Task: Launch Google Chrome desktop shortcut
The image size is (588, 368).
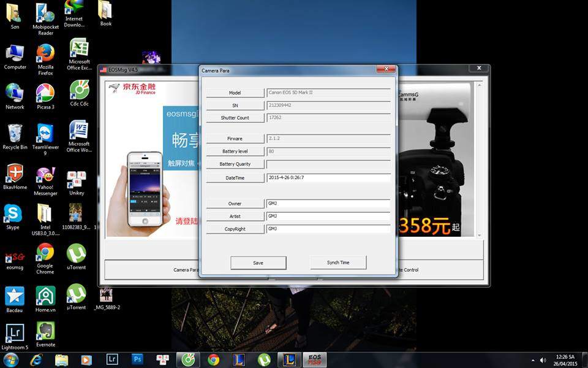Action: (x=45, y=259)
